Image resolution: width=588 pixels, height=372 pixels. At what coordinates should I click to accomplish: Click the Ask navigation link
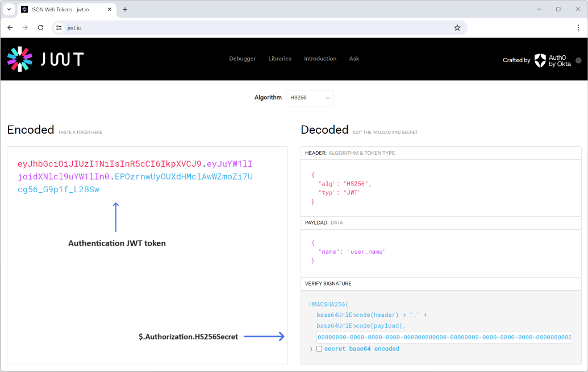[x=354, y=59]
